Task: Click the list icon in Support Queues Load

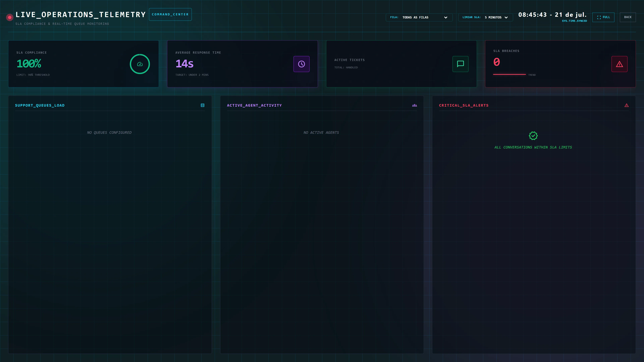Action: (x=202, y=105)
